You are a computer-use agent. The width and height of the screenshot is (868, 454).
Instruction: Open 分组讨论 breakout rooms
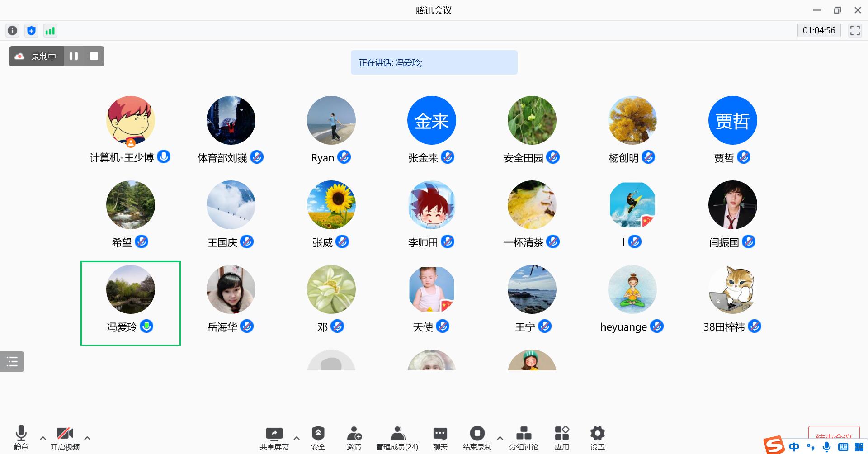524,439
